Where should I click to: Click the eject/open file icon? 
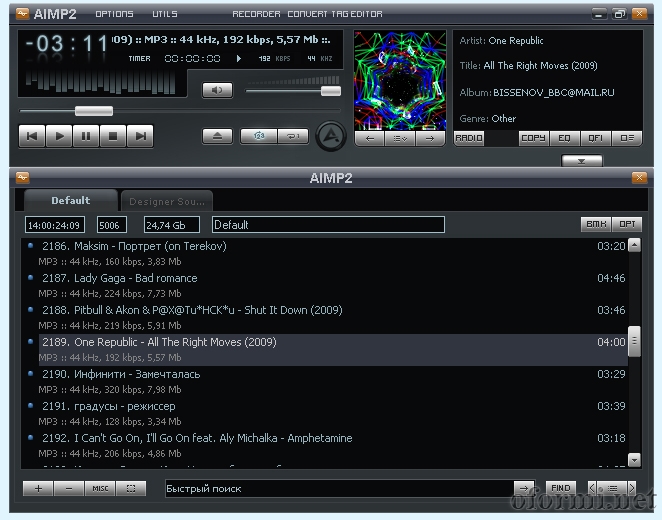[217, 136]
